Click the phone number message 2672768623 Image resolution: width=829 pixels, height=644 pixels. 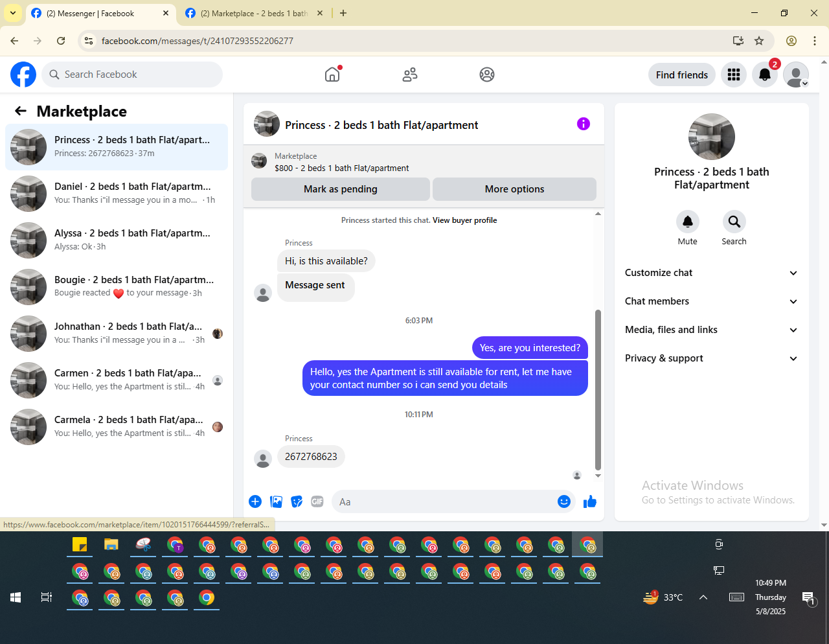pos(311,457)
